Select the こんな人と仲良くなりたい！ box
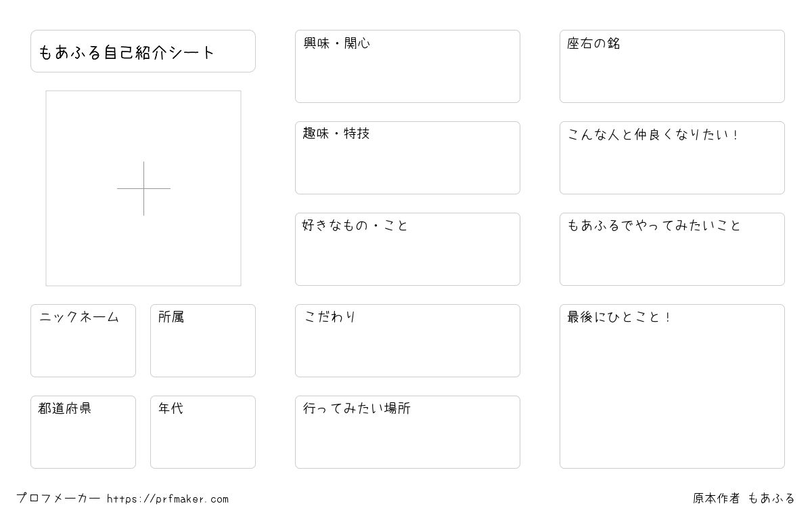The image size is (812, 508). tap(672, 158)
